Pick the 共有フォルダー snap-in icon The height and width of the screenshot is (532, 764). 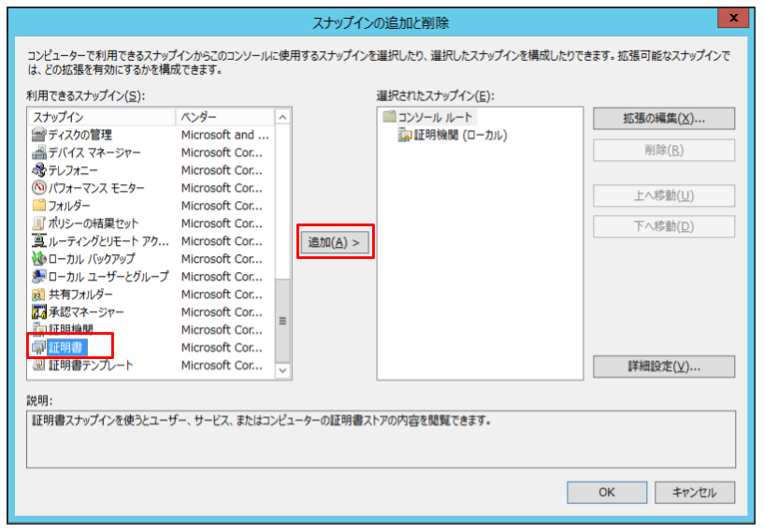38,295
